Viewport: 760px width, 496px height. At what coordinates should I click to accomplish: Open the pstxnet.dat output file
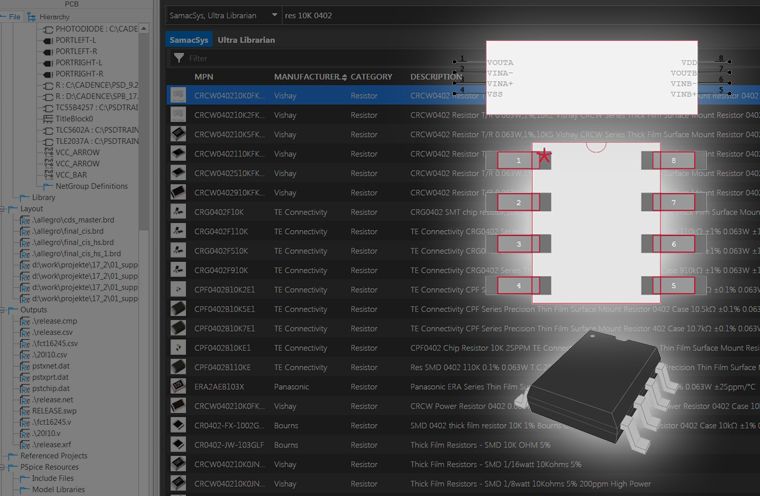pos(50,366)
